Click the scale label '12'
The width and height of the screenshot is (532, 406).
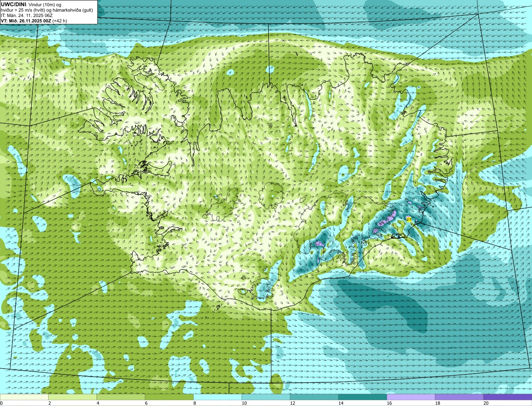point(292,403)
